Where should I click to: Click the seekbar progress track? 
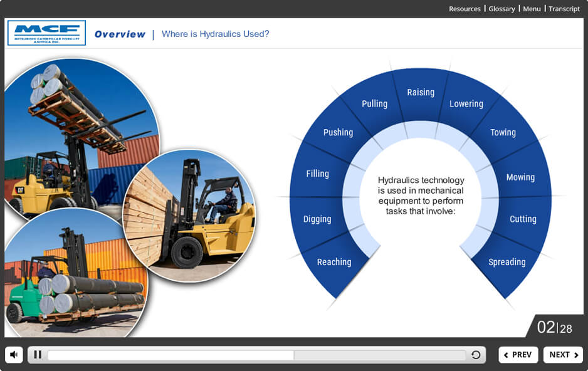[x=256, y=355]
